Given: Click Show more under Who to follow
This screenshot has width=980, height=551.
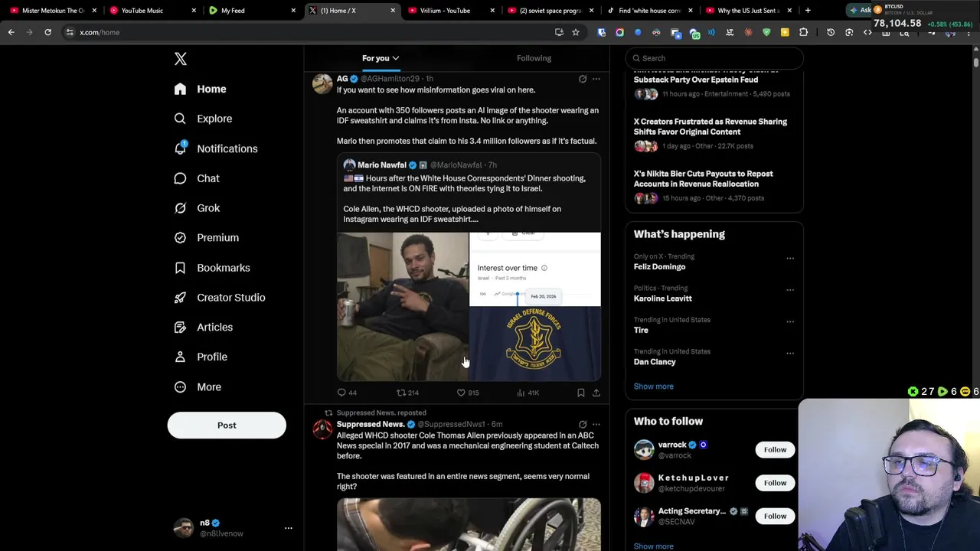Looking at the screenshot, I should click(x=654, y=546).
